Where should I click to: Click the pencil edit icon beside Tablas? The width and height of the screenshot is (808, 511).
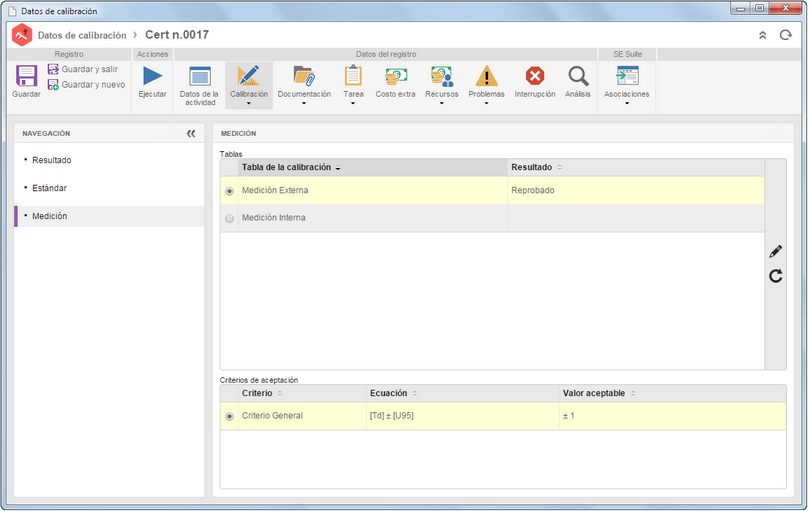pyautogui.click(x=776, y=251)
